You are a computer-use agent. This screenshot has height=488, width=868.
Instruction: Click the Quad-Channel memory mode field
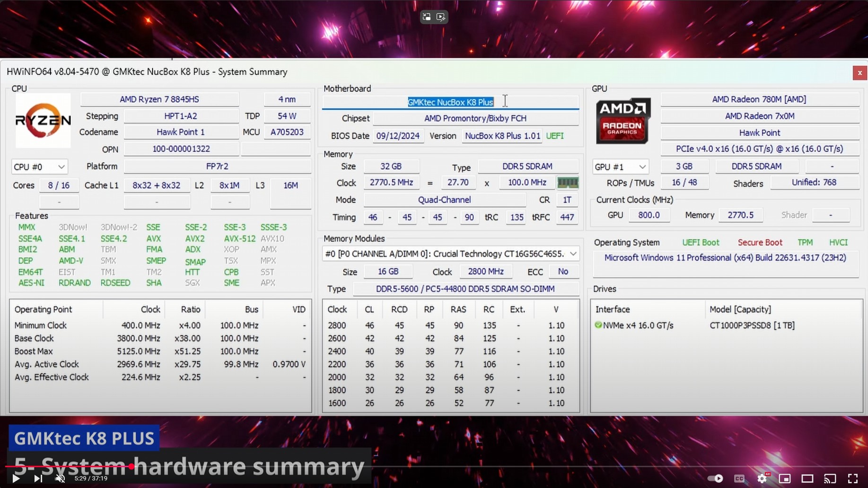(x=444, y=200)
